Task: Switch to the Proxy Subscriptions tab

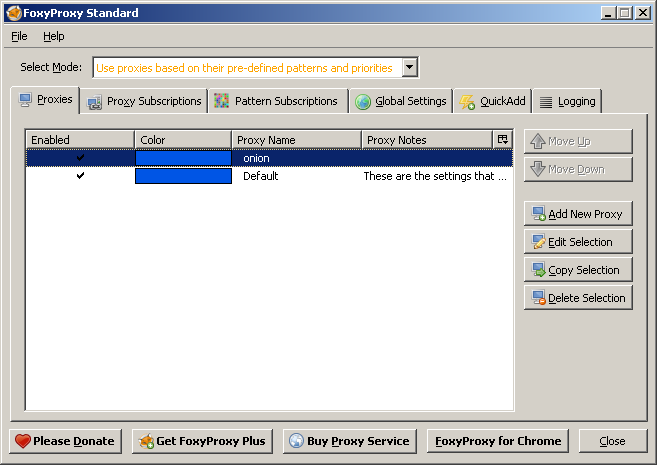Action: click(x=144, y=101)
